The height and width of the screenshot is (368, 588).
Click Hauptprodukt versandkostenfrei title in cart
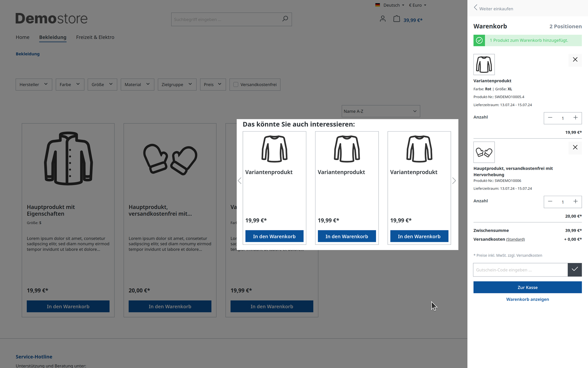[x=513, y=171]
